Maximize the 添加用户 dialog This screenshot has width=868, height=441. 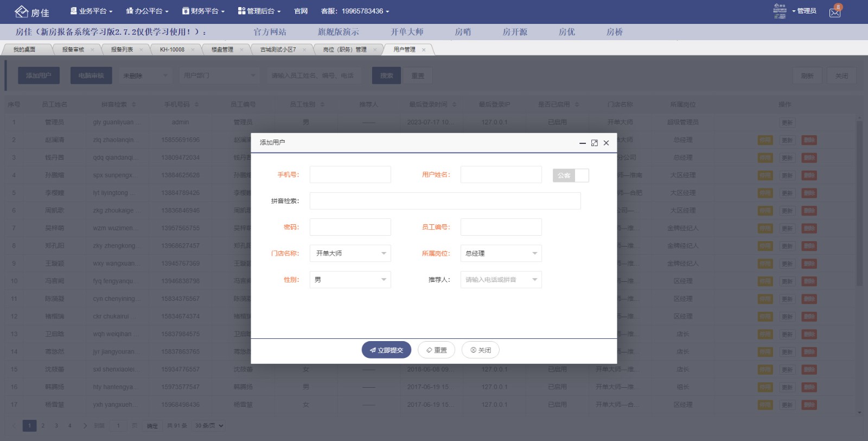pyautogui.click(x=595, y=143)
